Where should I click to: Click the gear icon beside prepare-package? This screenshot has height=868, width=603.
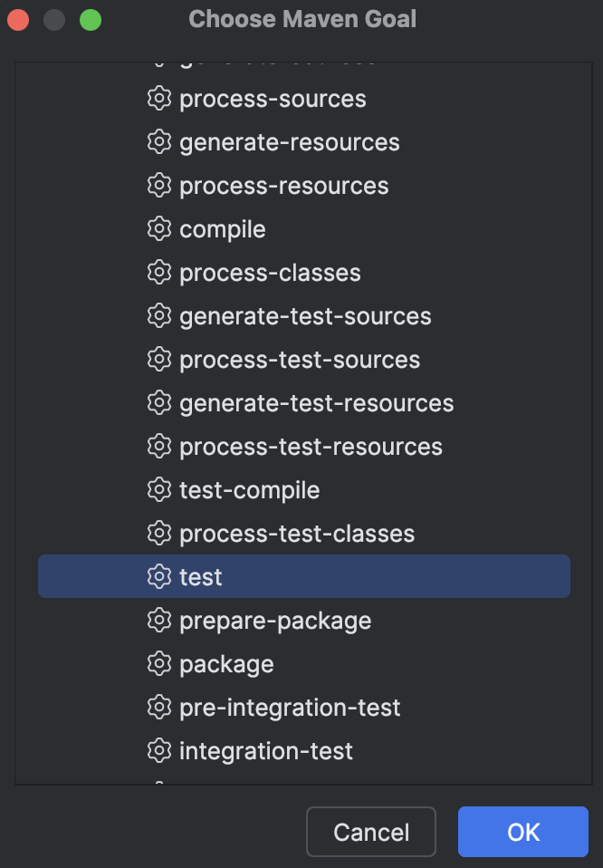coord(159,620)
